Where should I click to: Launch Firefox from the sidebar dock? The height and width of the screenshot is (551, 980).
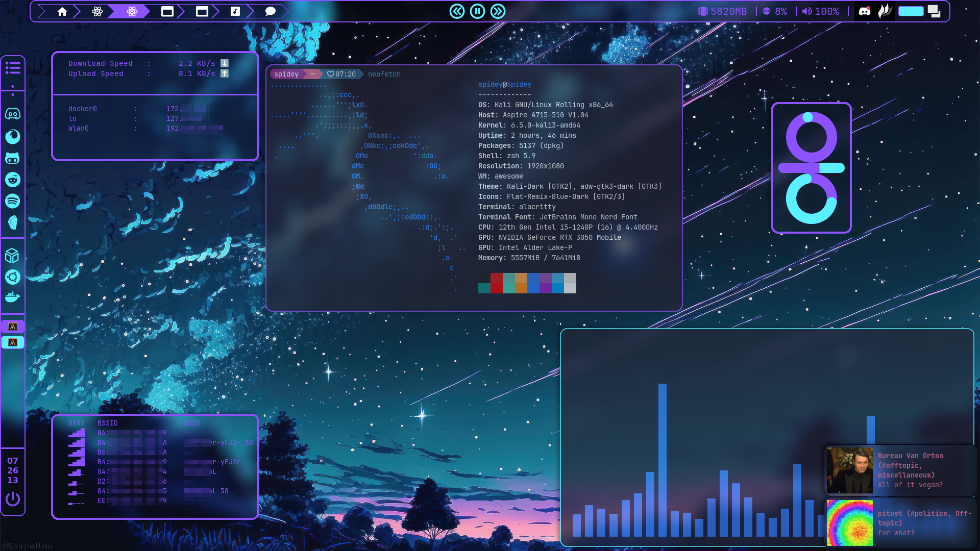(x=13, y=136)
